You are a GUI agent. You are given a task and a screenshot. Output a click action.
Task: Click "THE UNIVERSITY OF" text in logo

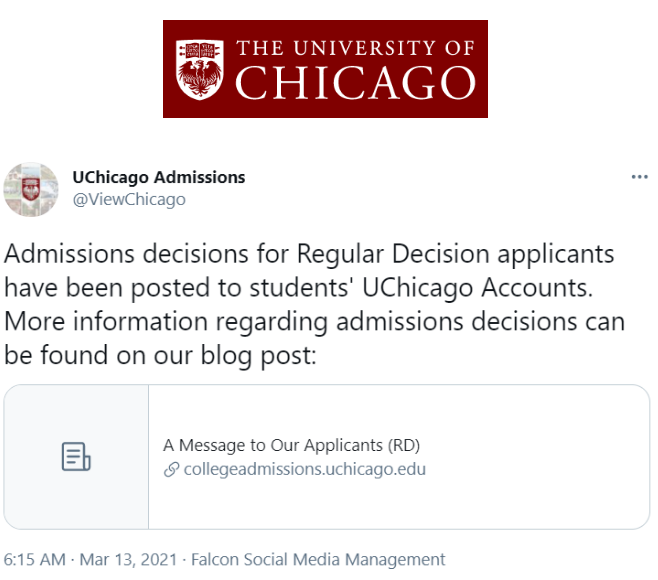[x=355, y=48]
